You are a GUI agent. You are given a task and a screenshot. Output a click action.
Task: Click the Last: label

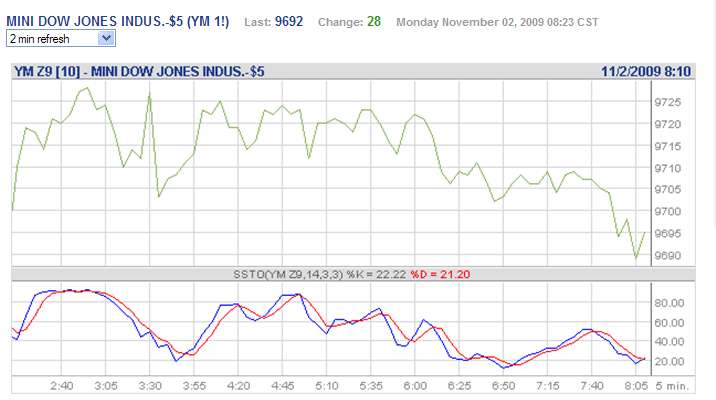point(258,22)
